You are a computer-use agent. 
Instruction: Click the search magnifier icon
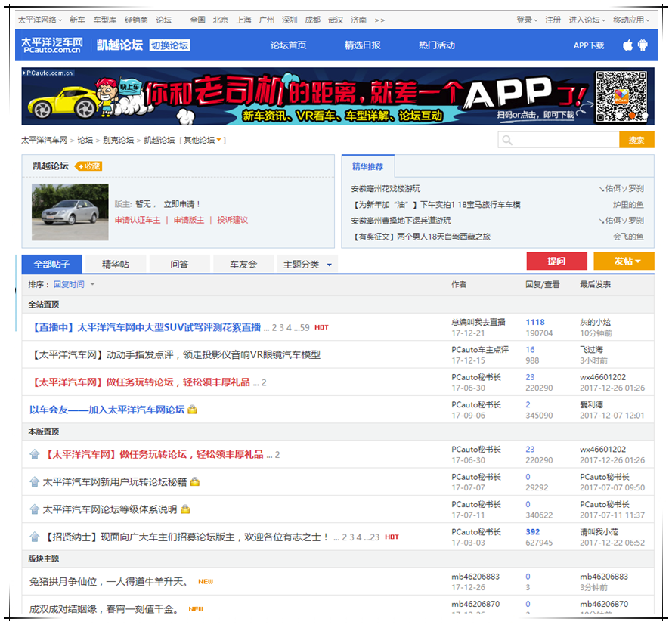(507, 140)
